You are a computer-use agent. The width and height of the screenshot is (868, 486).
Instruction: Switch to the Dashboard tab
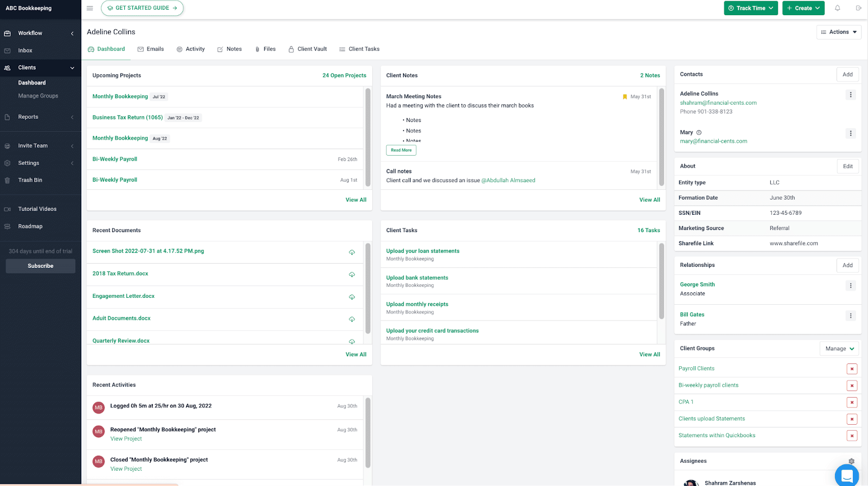point(106,49)
